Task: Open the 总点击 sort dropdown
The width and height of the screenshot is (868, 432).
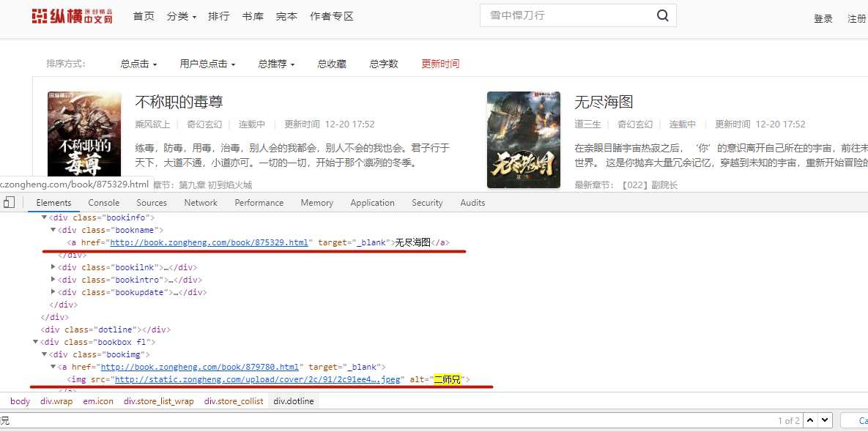Action: pos(139,64)
